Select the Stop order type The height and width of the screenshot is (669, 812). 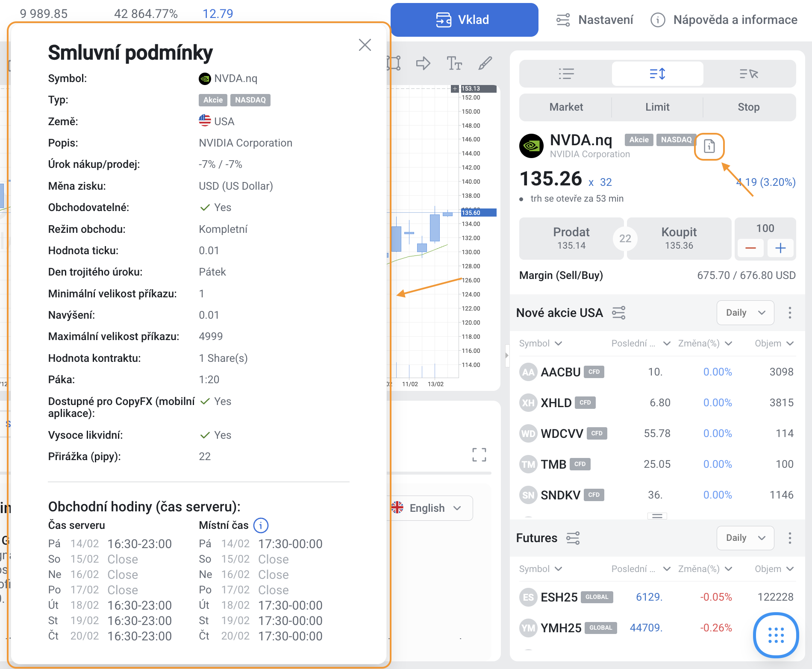tap(749, 107)
